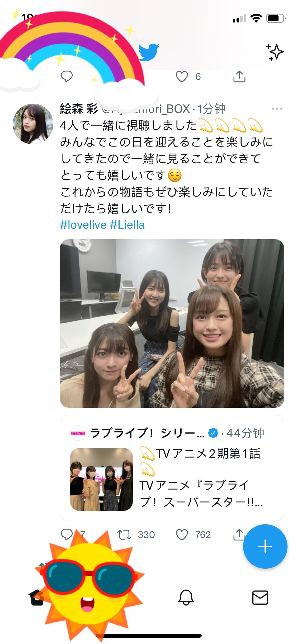Image resolution: width=297 pixels, height=644 pixels.
Task: Tap the Twitter bird logo
Action: 149,52
